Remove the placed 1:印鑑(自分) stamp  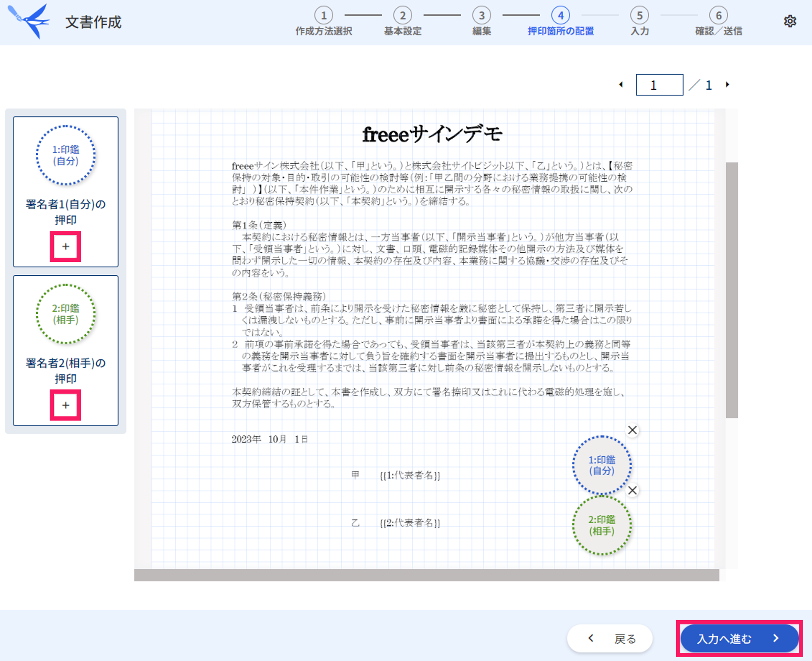[x=632, y=430]
